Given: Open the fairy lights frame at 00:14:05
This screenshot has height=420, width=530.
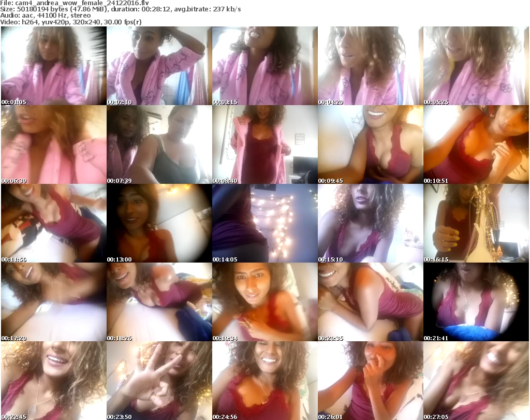Looking at the screenshot, I should click(x=265, y=224).
